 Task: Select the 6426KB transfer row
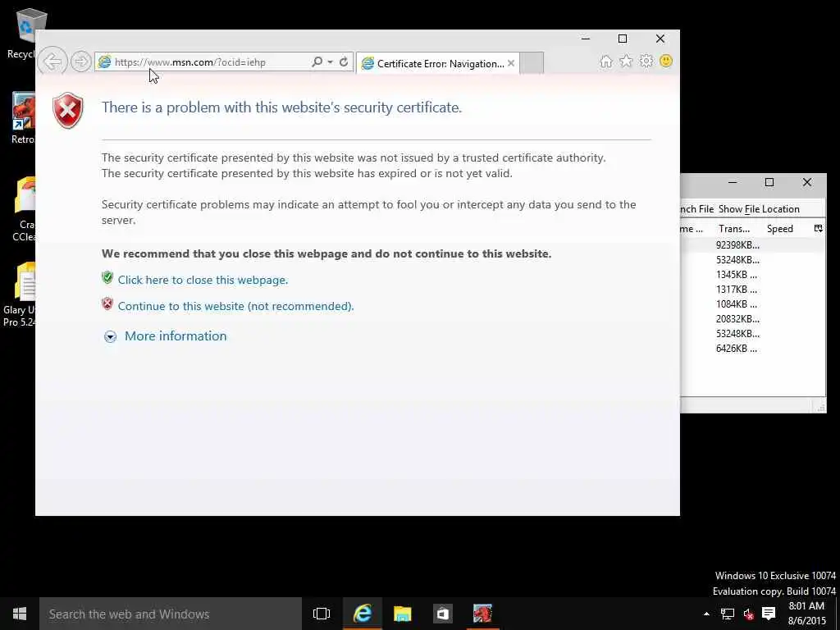[753, 348]
